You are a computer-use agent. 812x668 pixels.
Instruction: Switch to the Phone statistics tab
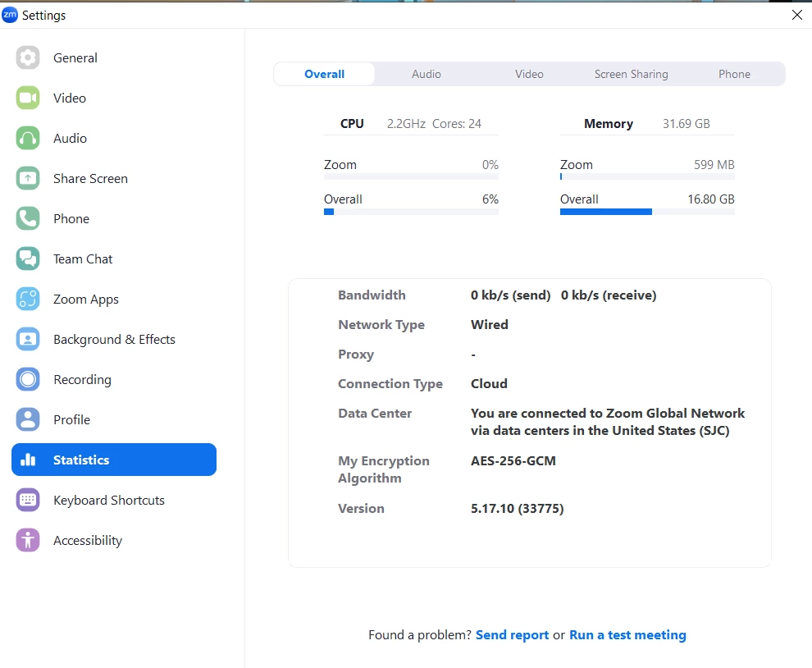click(734, 74)
